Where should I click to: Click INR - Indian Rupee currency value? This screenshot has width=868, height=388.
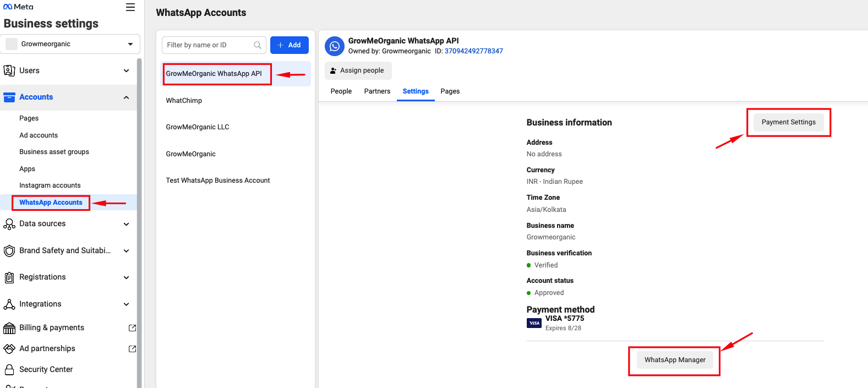click(x=555, y=182)
